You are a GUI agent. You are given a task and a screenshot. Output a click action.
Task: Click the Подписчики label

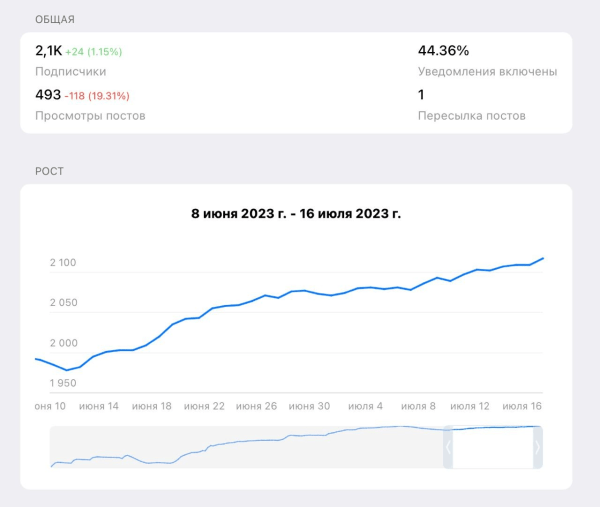point(70,72)
